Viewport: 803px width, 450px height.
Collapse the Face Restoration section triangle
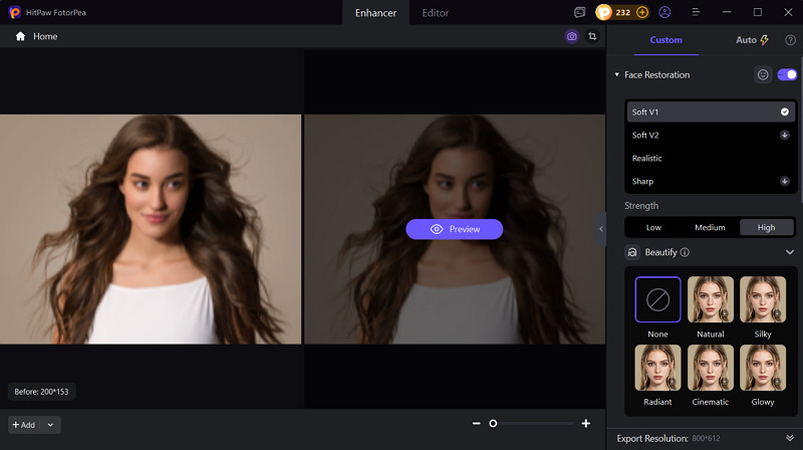coord(617,75)
